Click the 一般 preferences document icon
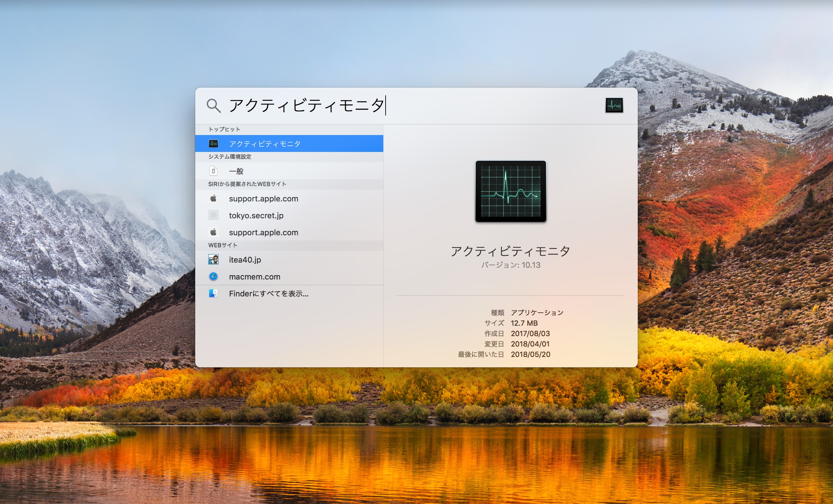 213,171
